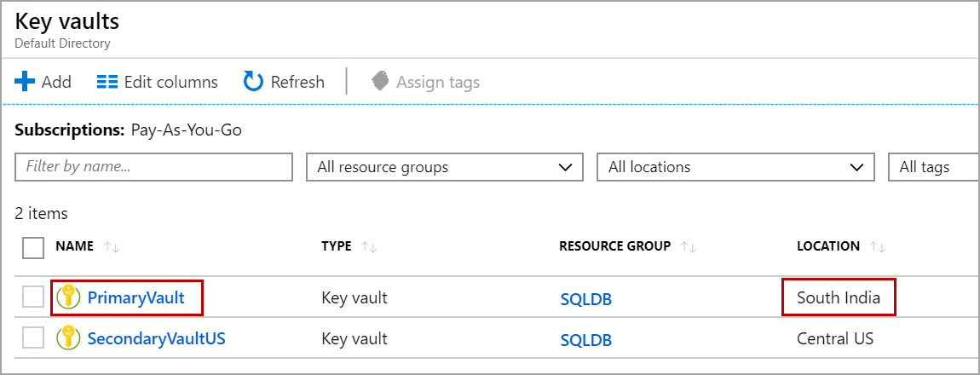Image resolution: width=980 pixels, height=375 pixels.
Task: Sort by Resource Group column arrows
Action: (x=689, y=247)
